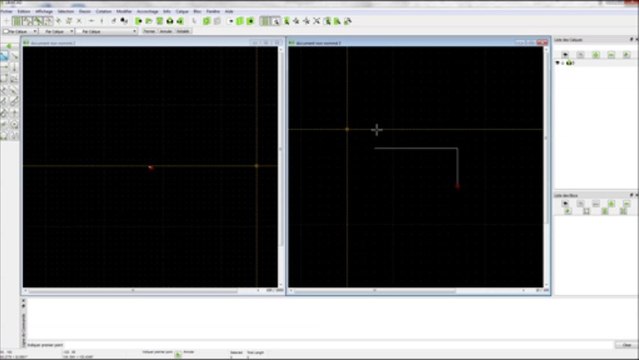639x360 pixels.
Task: Save the drawing with Save icon
Action: click(160, 21)
